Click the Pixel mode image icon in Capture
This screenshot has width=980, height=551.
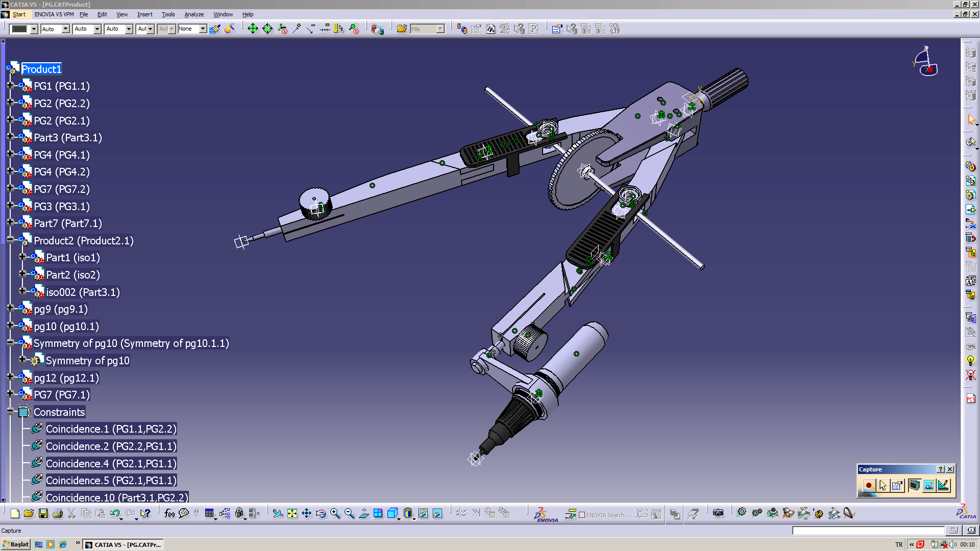click(929, 485)
